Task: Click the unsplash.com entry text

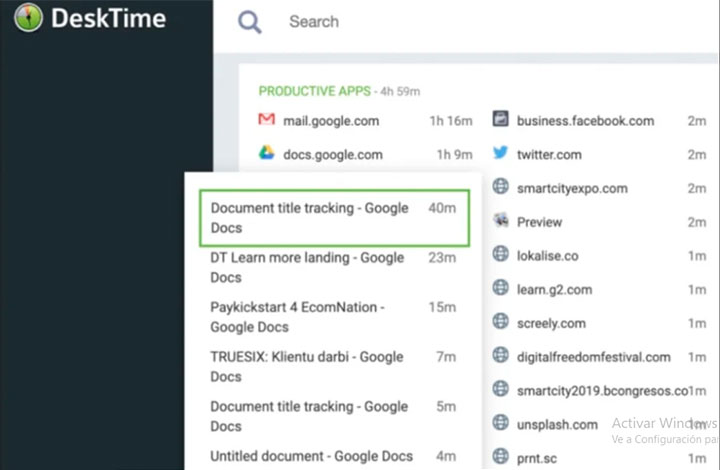Action: (557, 425)
